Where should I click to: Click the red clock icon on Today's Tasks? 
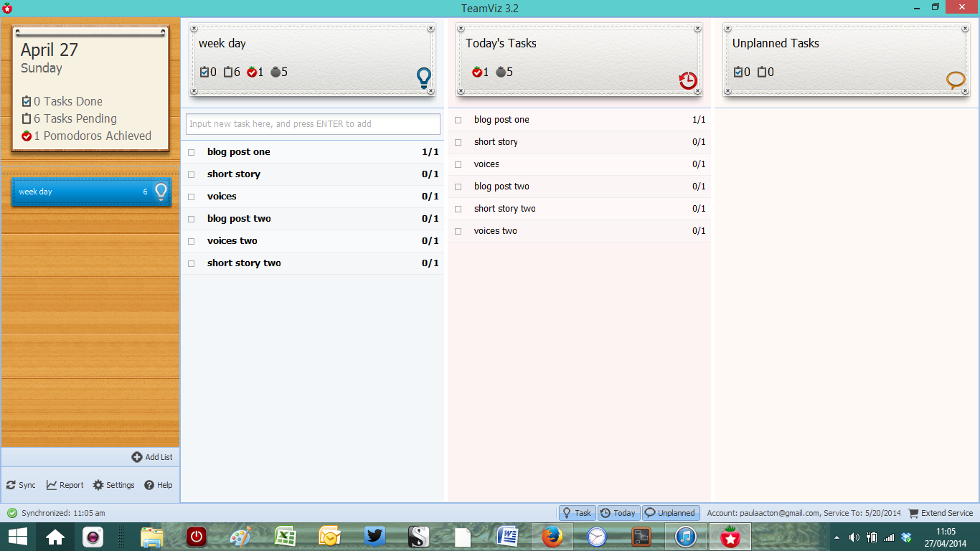(x=688, y=80)
